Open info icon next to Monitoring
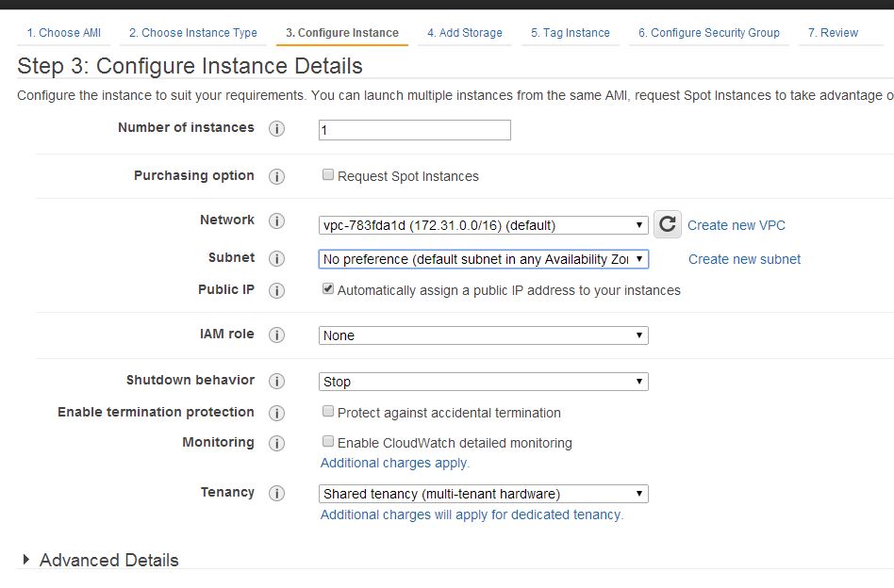 276,443
